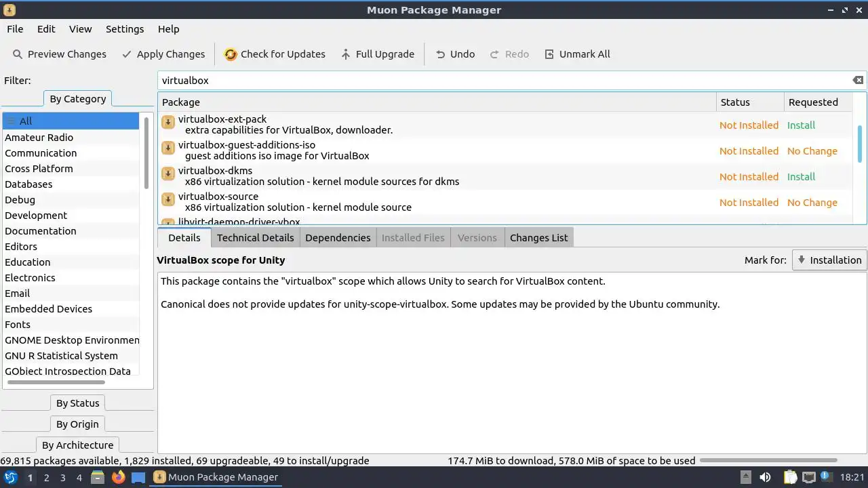Screen dimensions: 868x488
Task: Click the Full Upgrade arrow icon
Action: 346,54
